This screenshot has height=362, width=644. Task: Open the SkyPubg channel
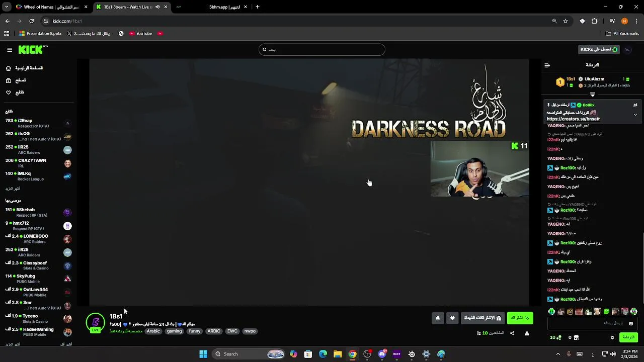pos(38,279)
